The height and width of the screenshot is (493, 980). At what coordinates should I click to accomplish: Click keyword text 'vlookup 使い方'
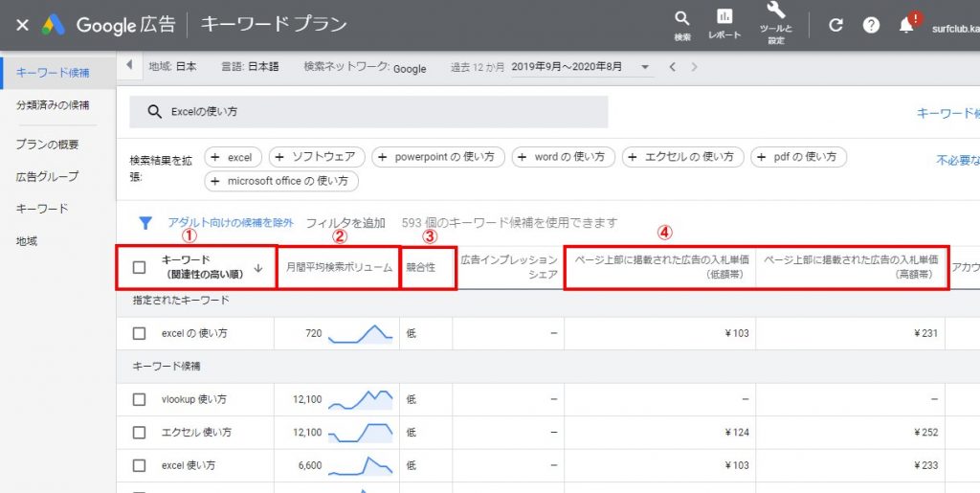coord(193,399)
